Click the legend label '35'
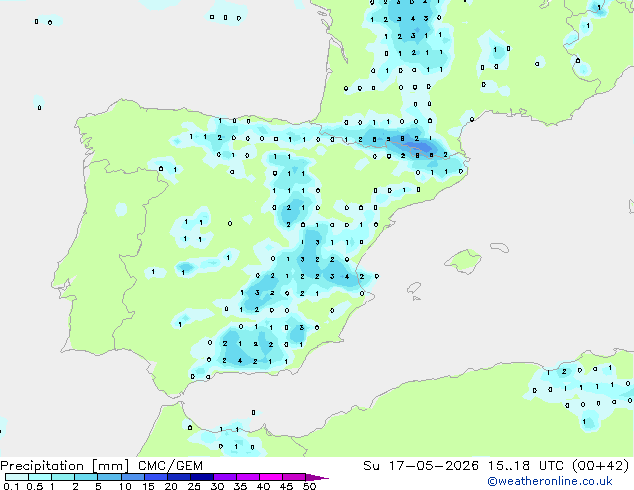 (240, 486)
